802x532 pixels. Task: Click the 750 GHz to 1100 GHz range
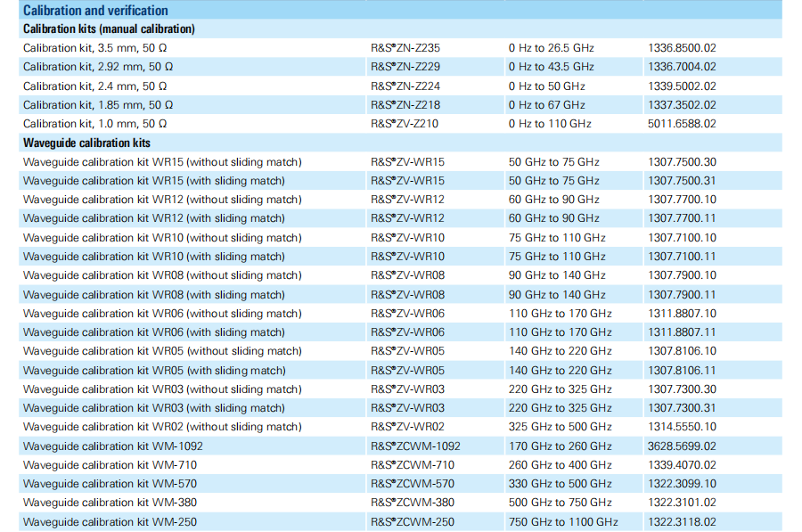[562, 522]
